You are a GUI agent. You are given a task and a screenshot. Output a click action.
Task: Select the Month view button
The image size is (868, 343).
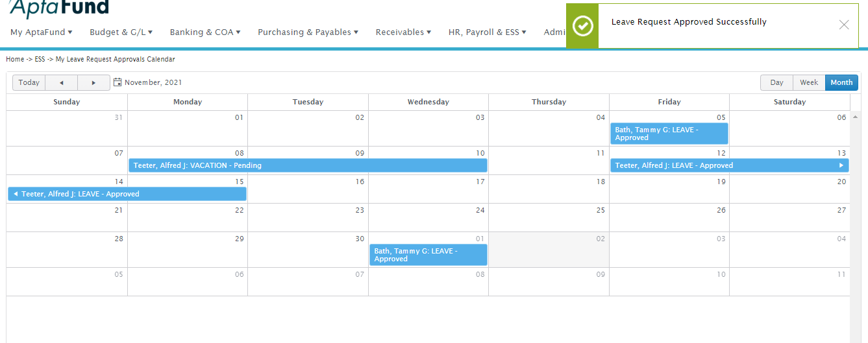(x=841, y=82)
